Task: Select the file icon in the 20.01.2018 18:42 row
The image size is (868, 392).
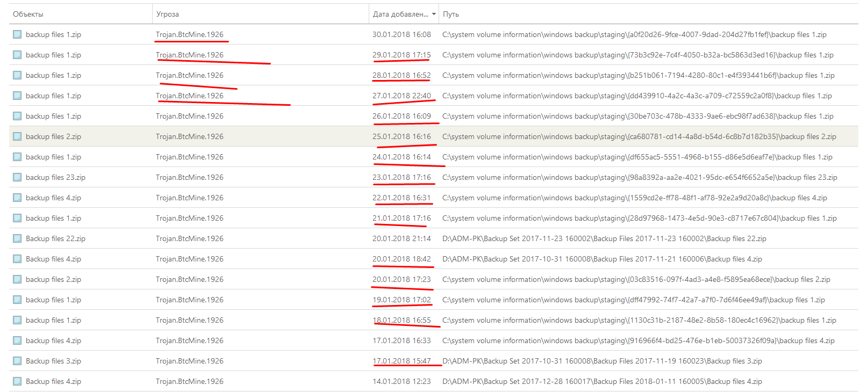Action: tap(17, 259)
